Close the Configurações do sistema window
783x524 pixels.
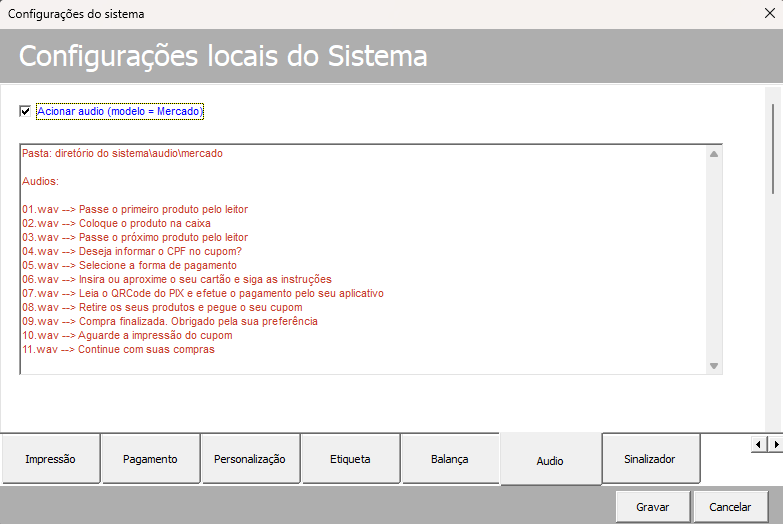770,13
